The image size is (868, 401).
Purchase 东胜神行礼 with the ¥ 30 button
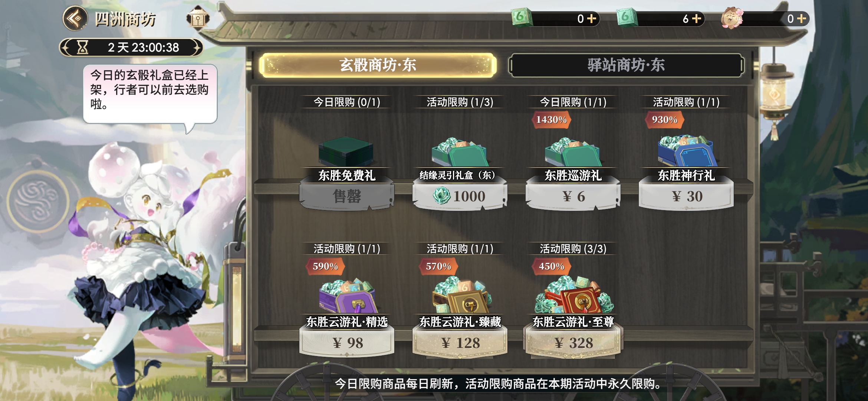686,196
